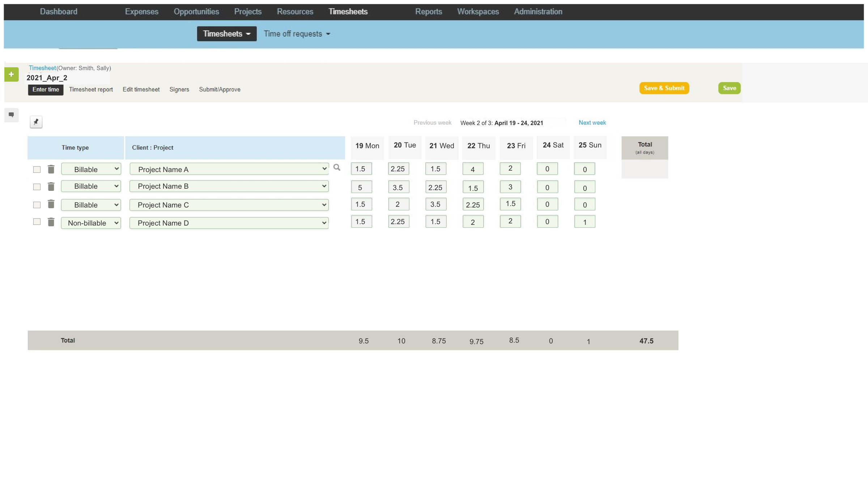Go to Next week link
The width and height of the screenshot is (868, 488).
pyautogui.click(x=592, y=123)
